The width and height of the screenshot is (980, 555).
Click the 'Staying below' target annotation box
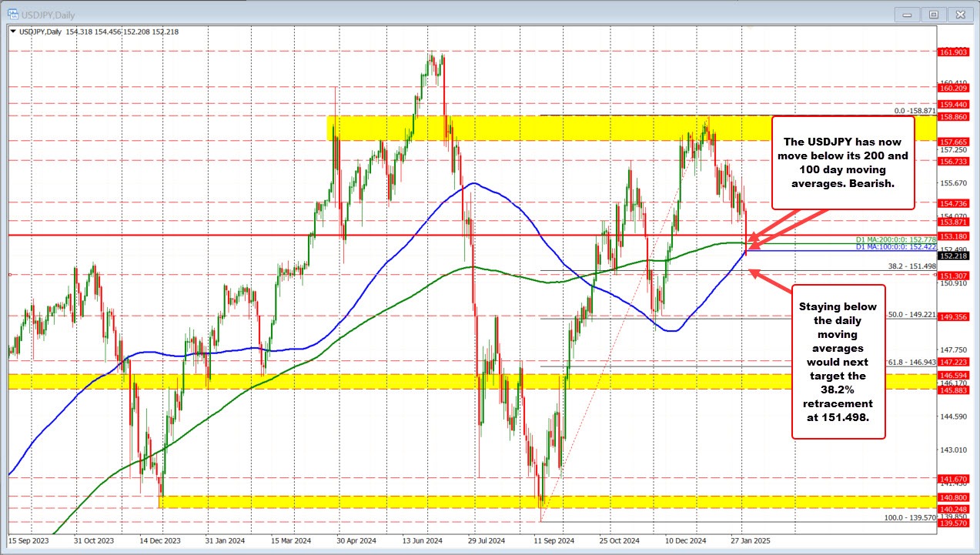pyautogui.click(x=838, y=362)
